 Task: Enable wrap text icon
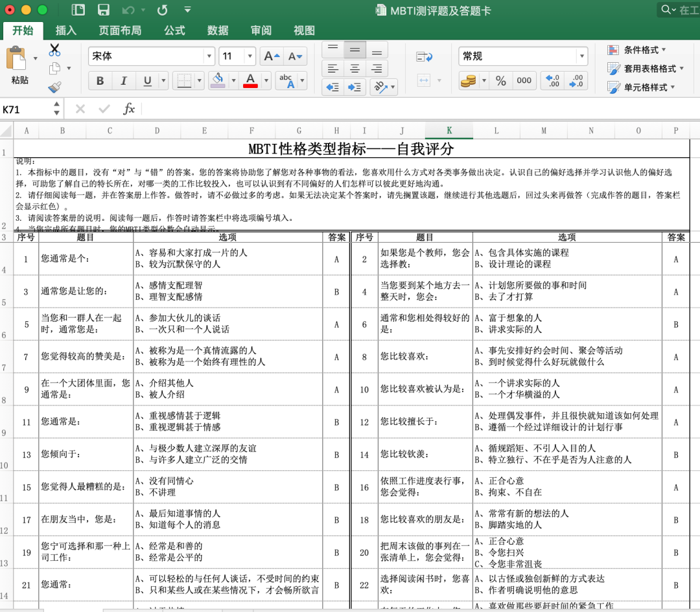(x=424, y=57)
